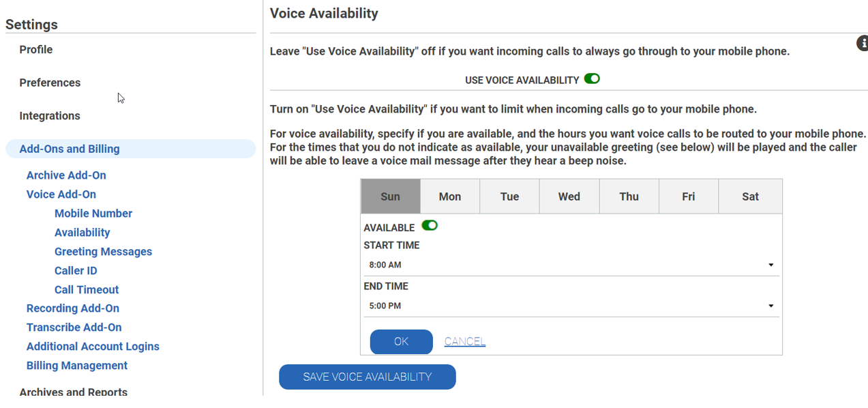The height and width of the screenshot is (408, 868).
Task: Switch to the Wed tab
Action: tap(569, 196)
